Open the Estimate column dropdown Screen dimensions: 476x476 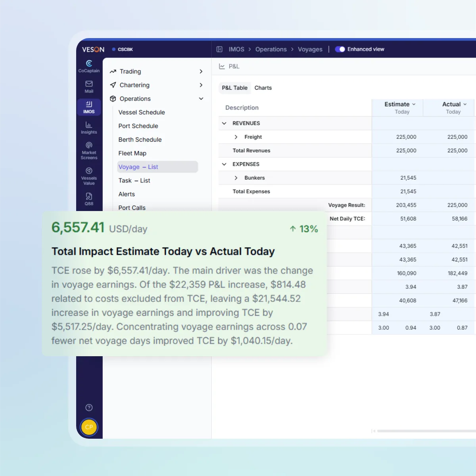[414, 104]
